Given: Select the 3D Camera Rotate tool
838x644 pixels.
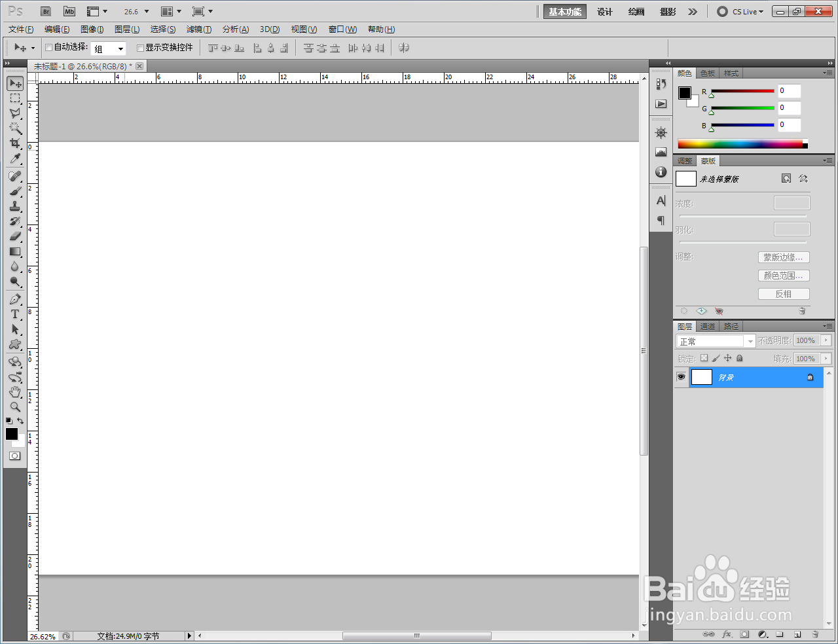Looking at the screenshot, I should pyautogui.click(x=15, y=377).
